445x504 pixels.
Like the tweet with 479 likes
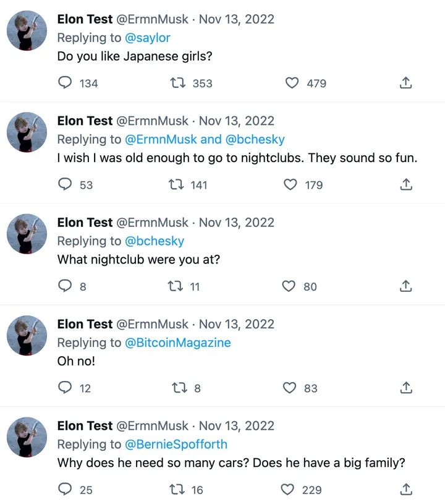tap(292, 83)
